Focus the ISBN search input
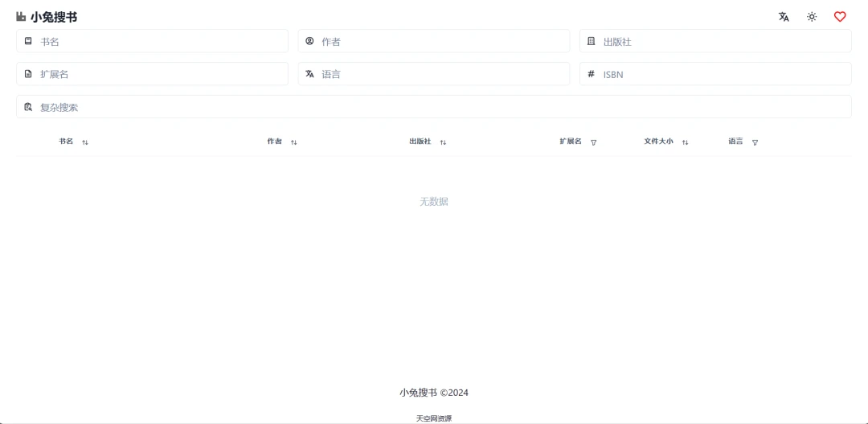The image size is (868, 424). point(715,74)
